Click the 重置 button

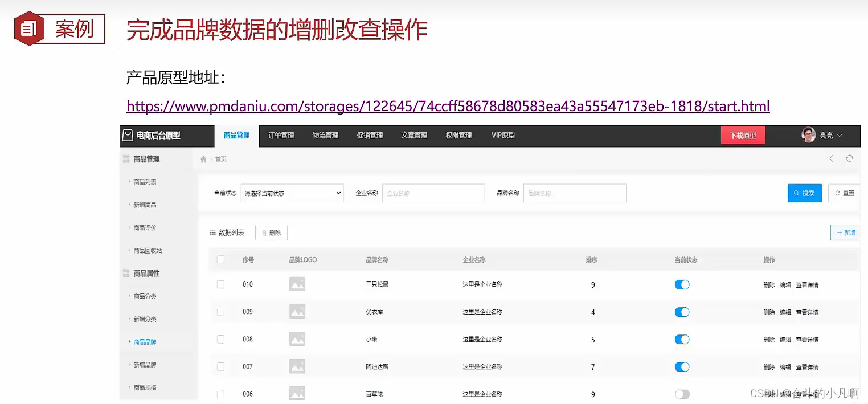[x=844, y=193]
